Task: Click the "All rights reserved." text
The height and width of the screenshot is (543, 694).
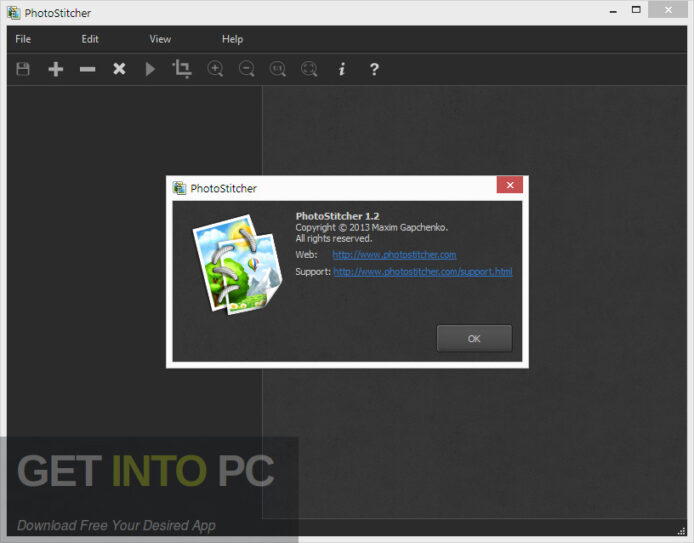Action: tap(334, 239)
